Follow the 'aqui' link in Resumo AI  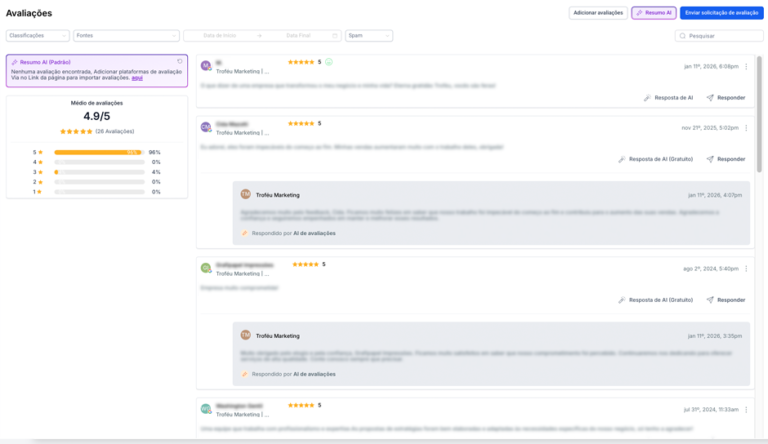(x=136, y=78)
